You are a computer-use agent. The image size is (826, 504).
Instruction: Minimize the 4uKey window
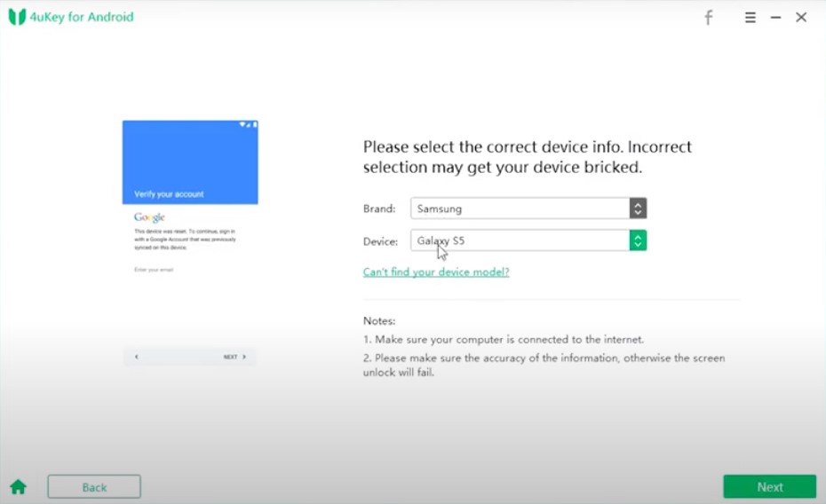pyautogui.click(x=775, y=18)
